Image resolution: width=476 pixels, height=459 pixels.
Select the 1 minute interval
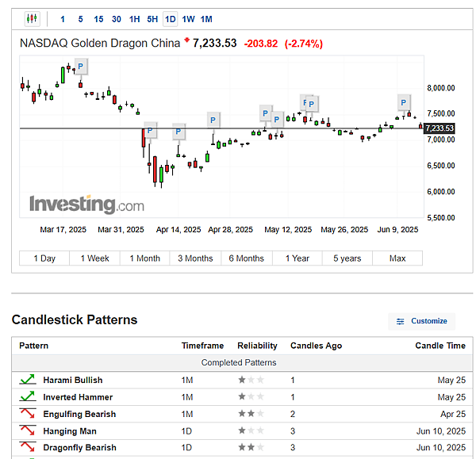pyautogui.click(x=63, y=19)
